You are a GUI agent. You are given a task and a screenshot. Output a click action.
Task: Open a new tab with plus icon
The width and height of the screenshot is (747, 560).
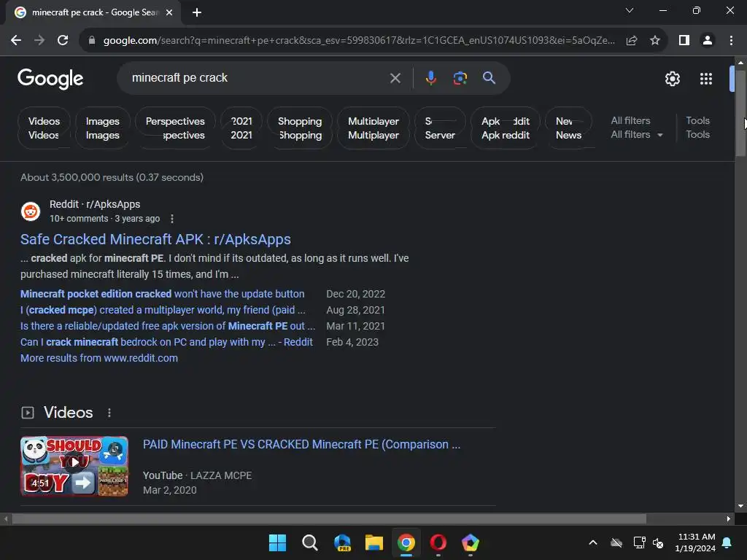[197, 12]
